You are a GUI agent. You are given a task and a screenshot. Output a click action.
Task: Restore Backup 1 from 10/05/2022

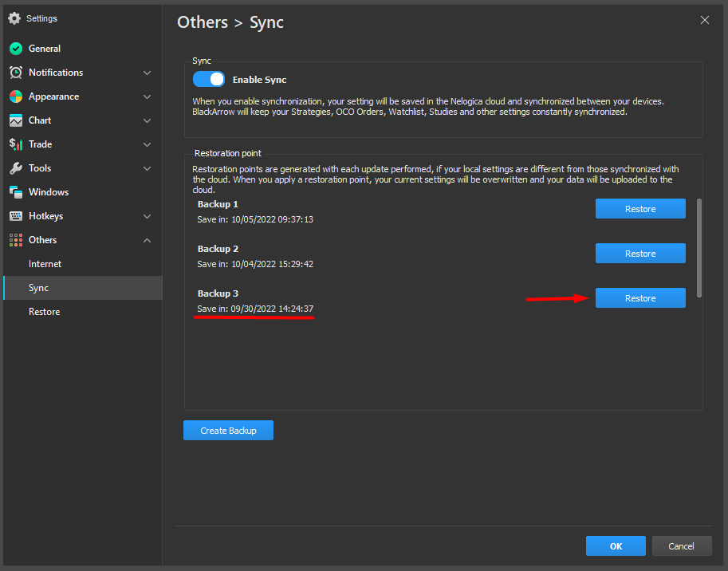pyautogui.click(x=639, y=209)
